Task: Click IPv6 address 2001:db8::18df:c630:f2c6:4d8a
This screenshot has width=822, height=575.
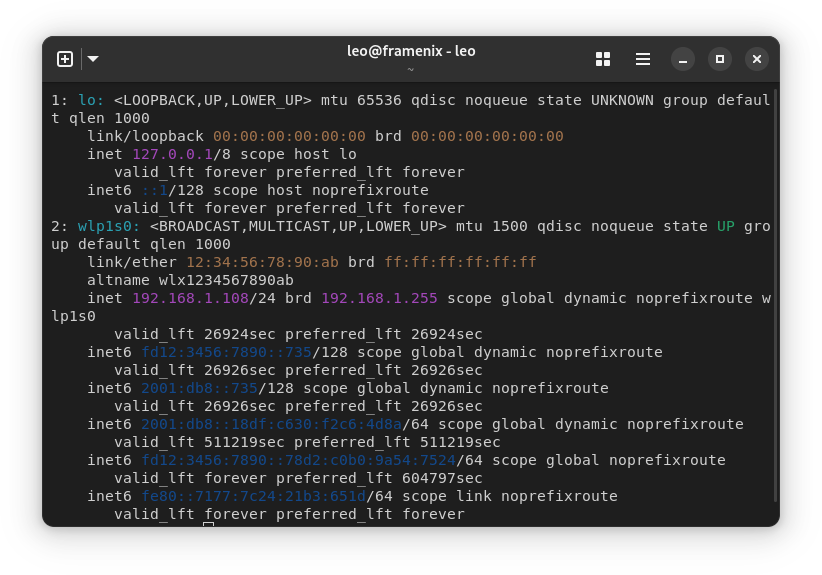Action: click(271, 424)
